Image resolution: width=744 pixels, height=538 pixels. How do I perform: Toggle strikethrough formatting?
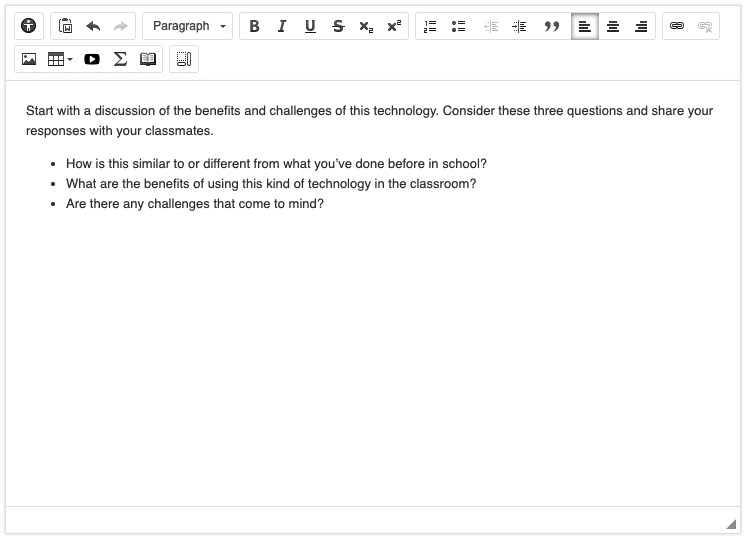click(x=338, y=26)
